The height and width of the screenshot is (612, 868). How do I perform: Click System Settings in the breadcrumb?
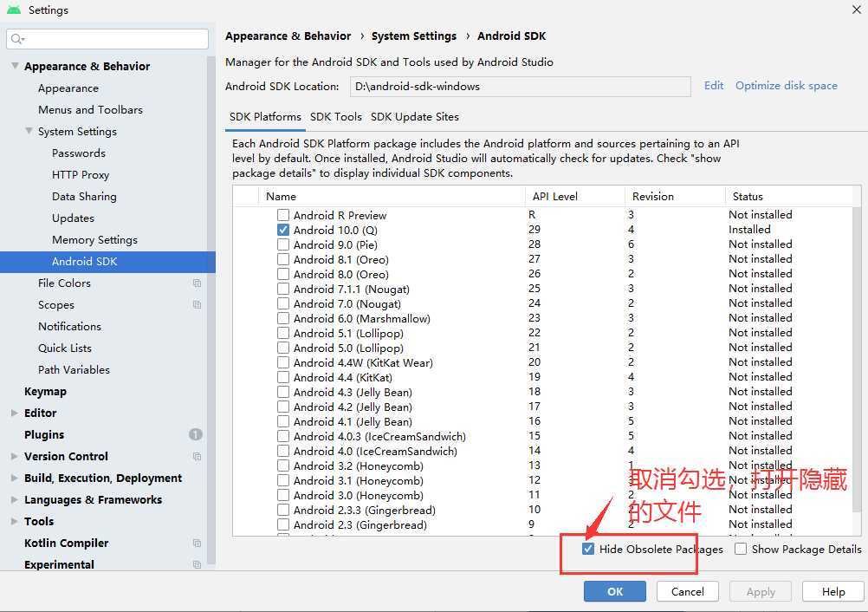point(413,36)
